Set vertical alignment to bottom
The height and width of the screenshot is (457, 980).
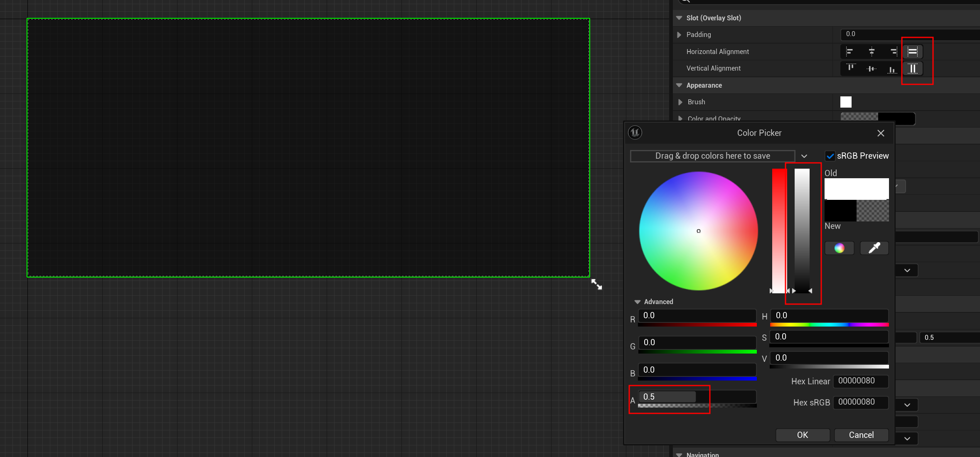[x=892, y=69]
